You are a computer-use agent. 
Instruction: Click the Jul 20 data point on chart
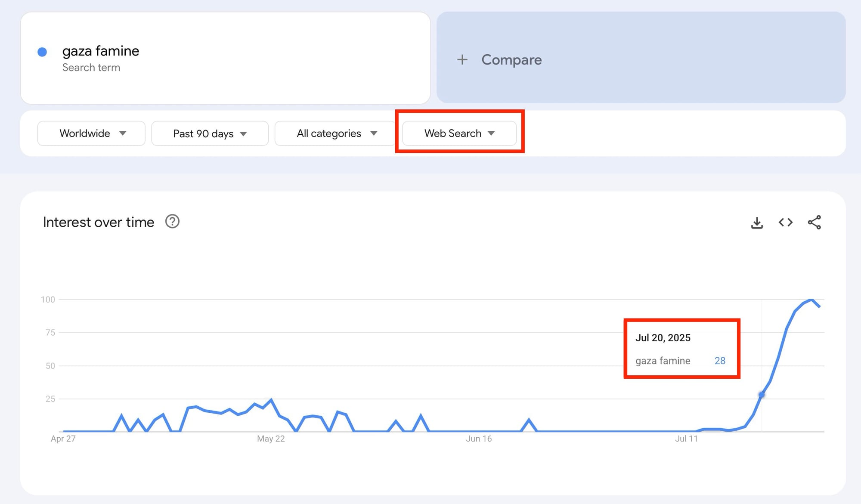[x=762, y=394]
